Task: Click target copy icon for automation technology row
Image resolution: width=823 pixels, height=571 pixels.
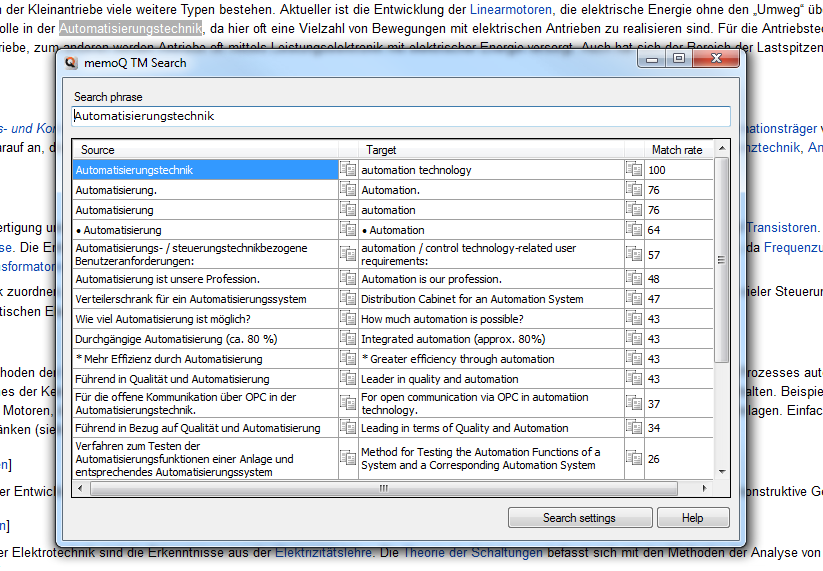Action: pos(634,170)
